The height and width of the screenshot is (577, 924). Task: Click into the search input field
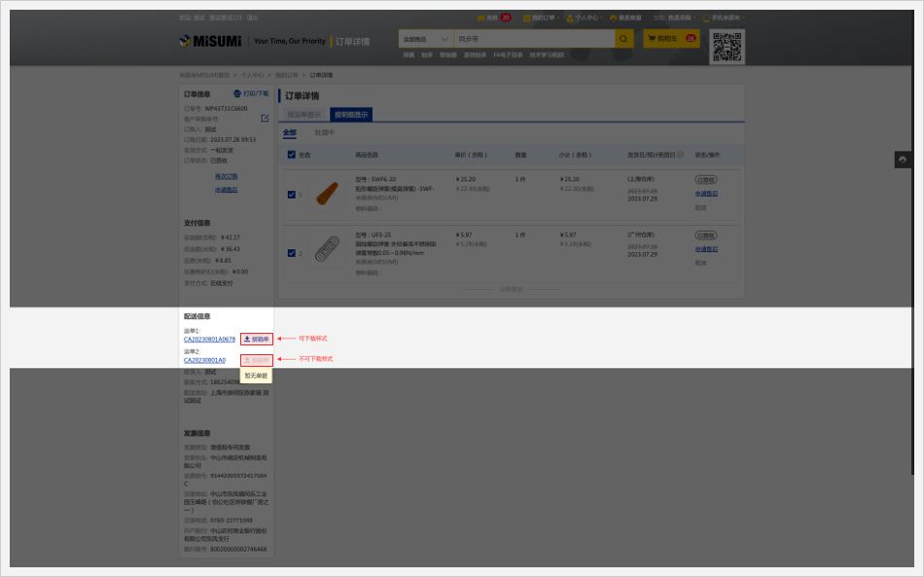(533, 39)
